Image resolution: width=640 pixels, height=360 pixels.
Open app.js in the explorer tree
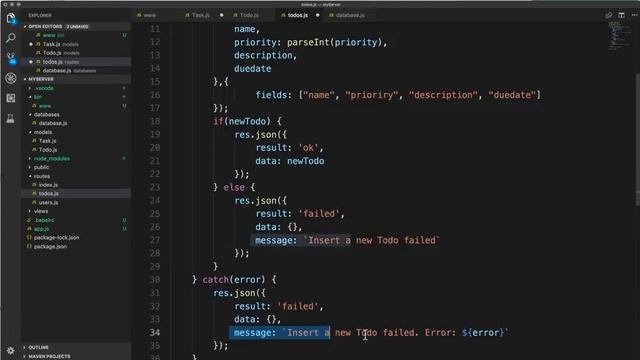coord(41,229)
